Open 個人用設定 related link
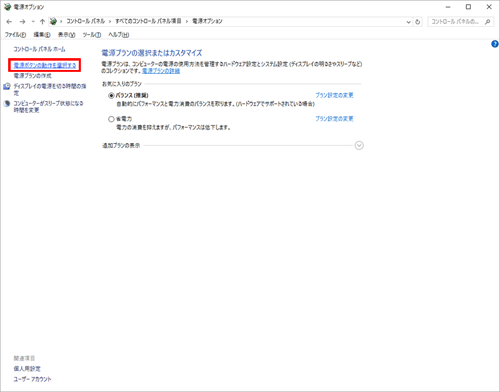Screen dimensions: 500x392 click(27, 369)
